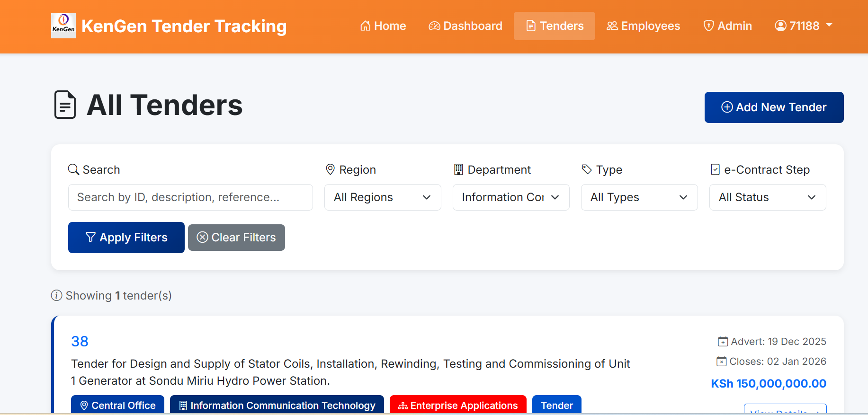Screen dimensions: 868x415
Task: Open tender number 38 link
Action: (x=80, y=342)
